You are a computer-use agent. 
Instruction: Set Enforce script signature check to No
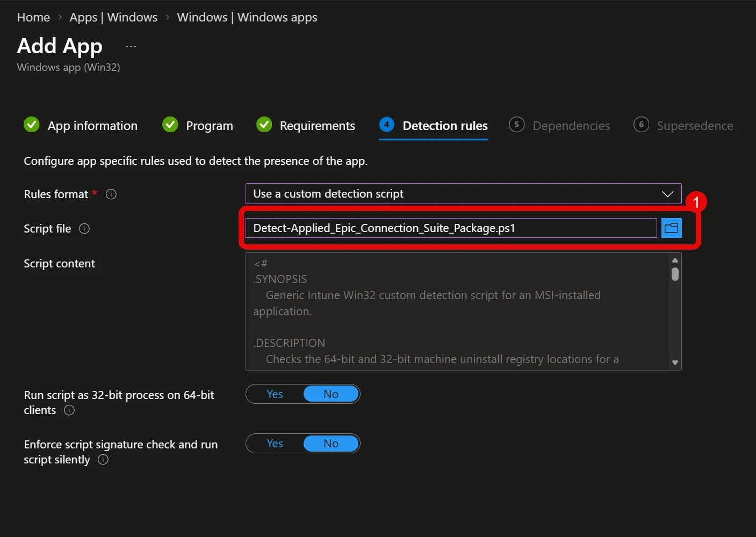tap(331, 444)
